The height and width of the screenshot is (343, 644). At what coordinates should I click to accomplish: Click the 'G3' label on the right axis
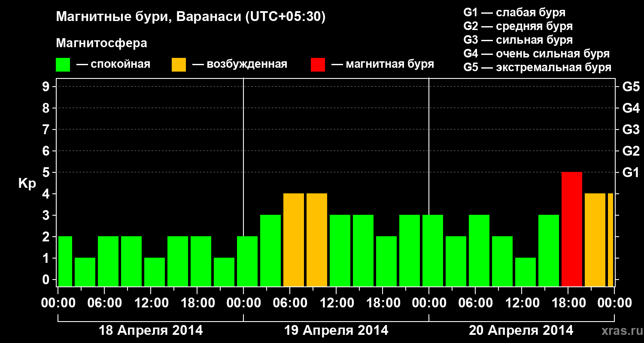click(x=631, y=129)
